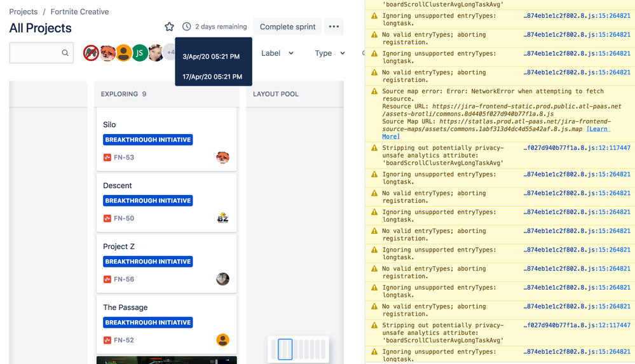Filter by the woman photo avatar
Screen dimensions: 635x364
(156, 53)
